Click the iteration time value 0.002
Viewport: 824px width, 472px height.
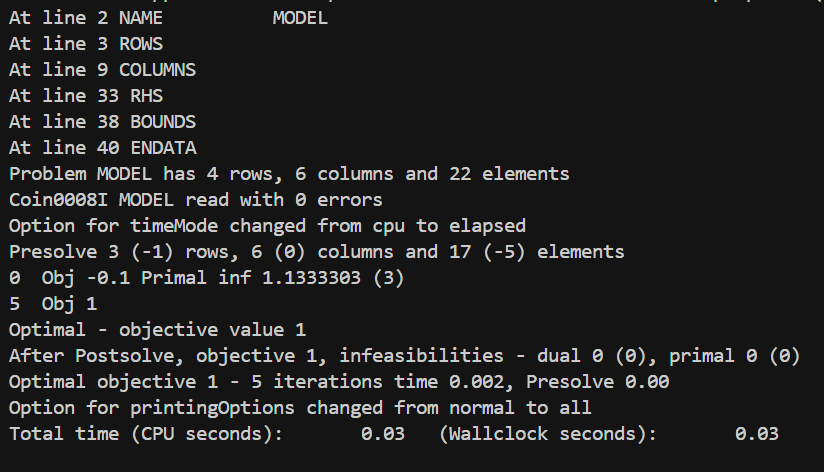click(488, 382)
